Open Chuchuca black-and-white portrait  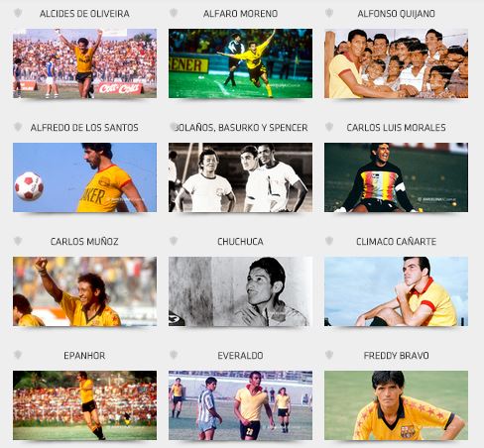click(x=240, y=291)
